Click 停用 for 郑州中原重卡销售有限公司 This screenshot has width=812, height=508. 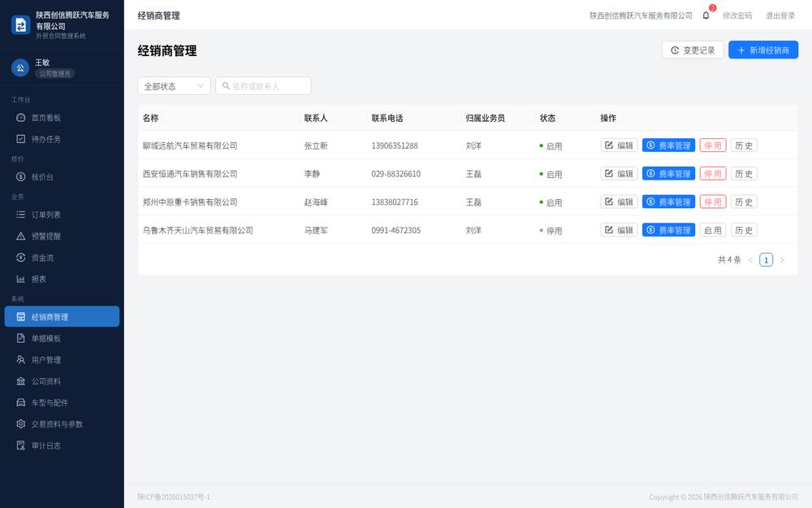713,202
